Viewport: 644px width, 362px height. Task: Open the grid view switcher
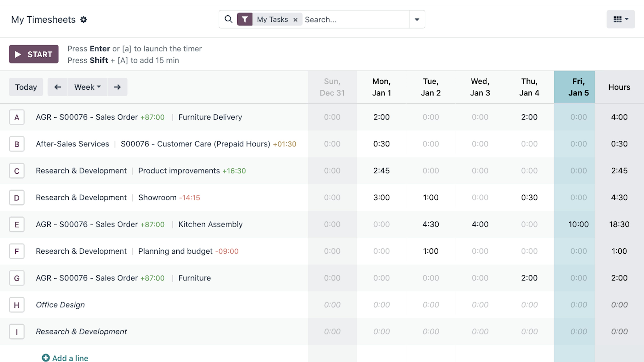621,19
